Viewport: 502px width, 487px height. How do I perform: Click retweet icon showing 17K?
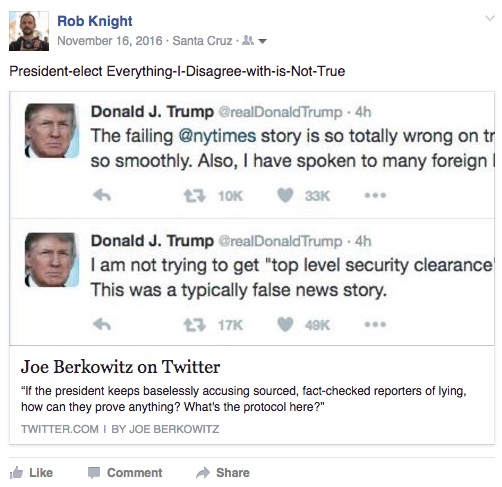point(195,325)
